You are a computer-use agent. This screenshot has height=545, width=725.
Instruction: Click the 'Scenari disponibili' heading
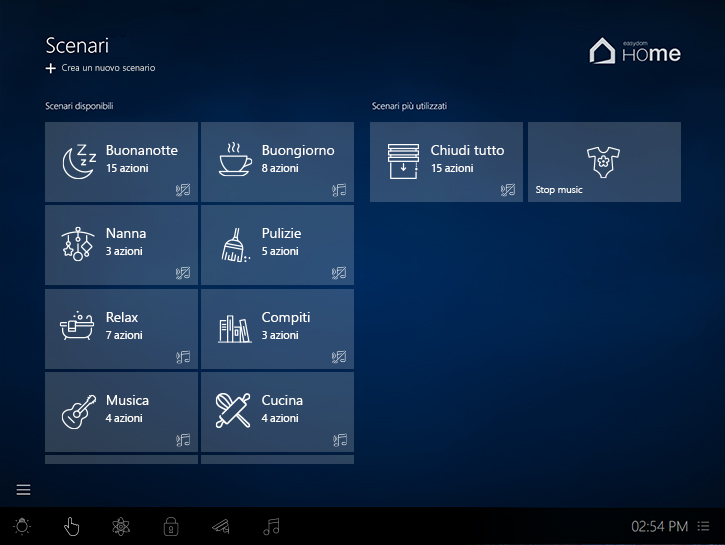79,106
